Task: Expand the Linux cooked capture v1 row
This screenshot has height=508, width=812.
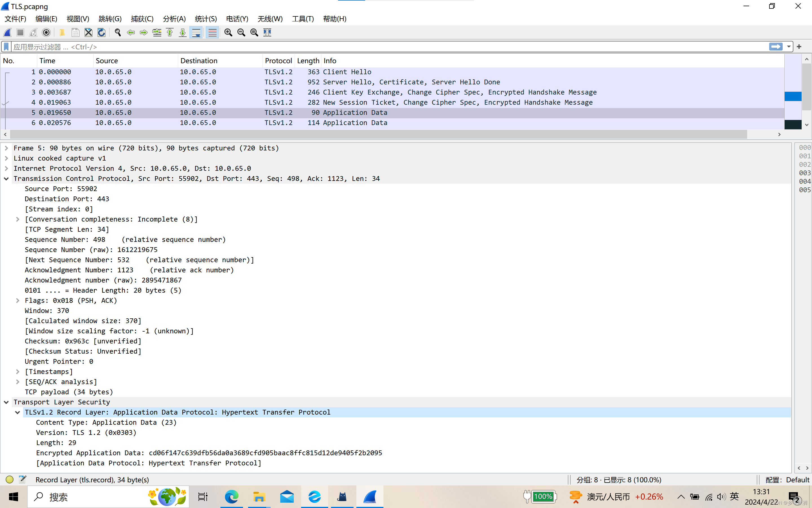Action: [x=6, y=158]
